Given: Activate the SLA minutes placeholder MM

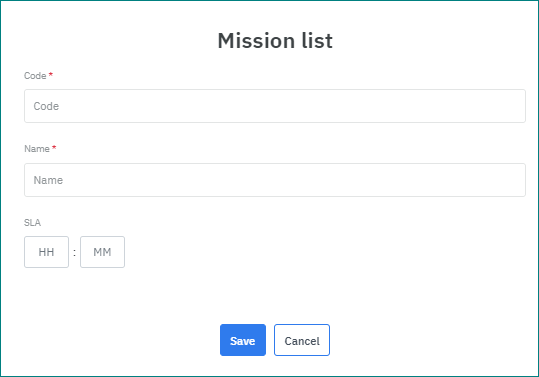Looking at the screenshot, I should pyautogui.click(x=102, y=252).
